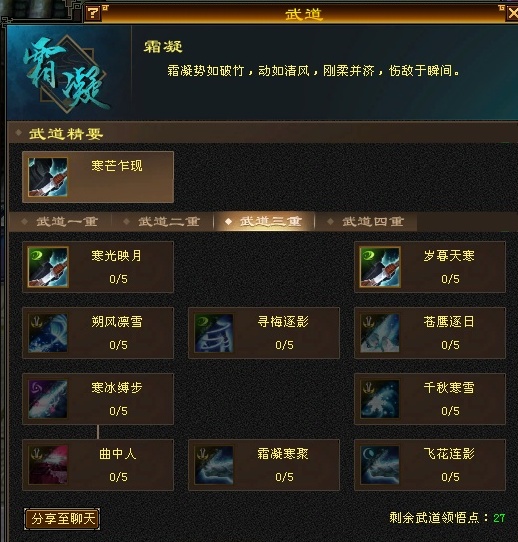Click the 寻梅逐影 skill icon

(x=214, y=333)
